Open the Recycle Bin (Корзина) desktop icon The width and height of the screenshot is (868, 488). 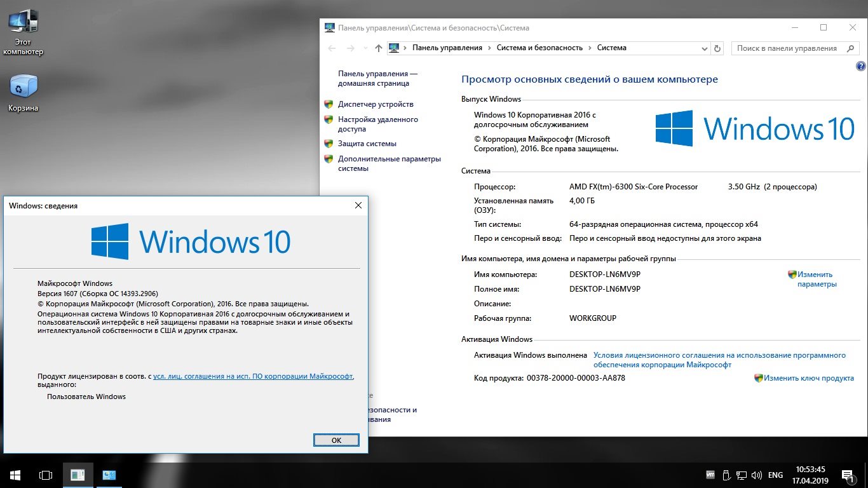(x=23, y=93)
